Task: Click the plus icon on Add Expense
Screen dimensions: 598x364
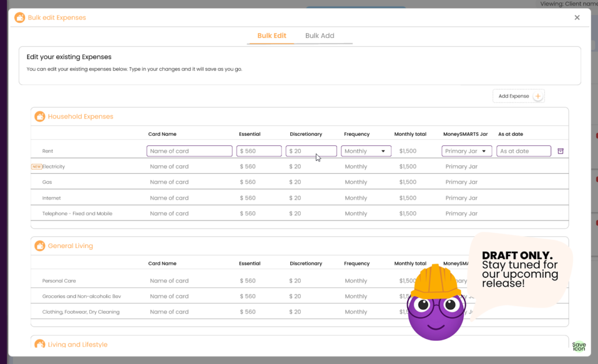Action: pyautogui.click(x=537, y=96)
